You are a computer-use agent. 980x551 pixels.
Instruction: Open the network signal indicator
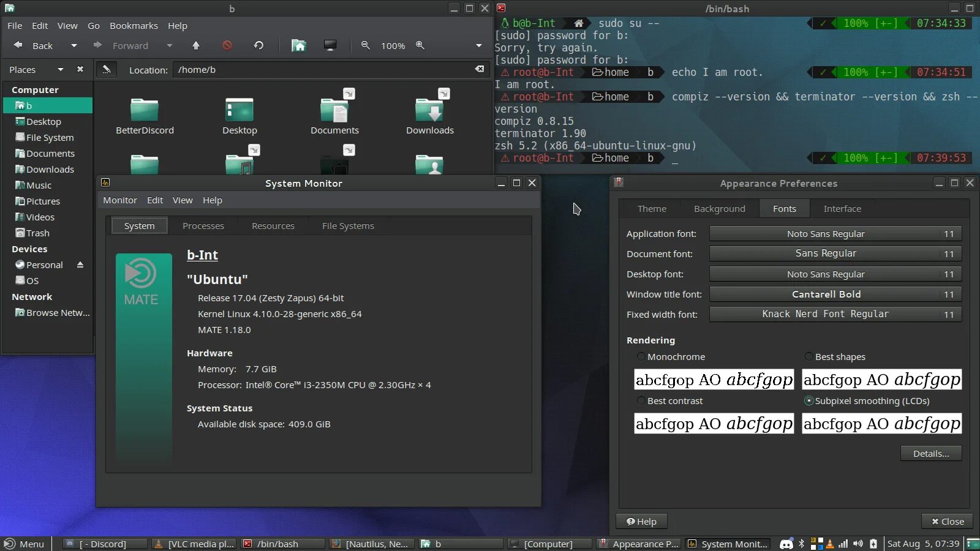click(x=843, y=544)
